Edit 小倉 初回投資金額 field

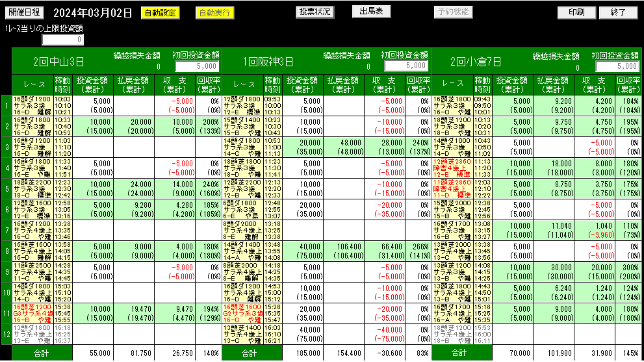point(617,66)
